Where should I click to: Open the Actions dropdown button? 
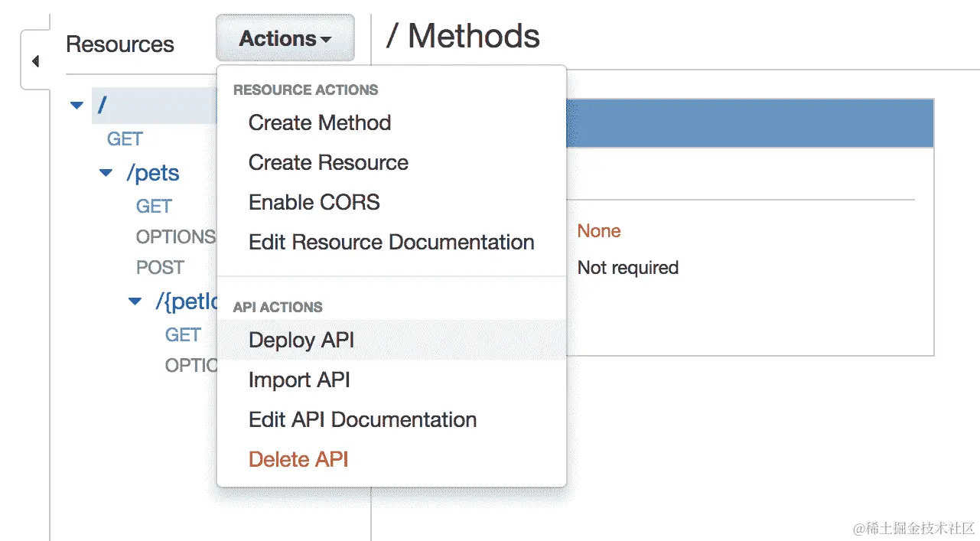285,38
